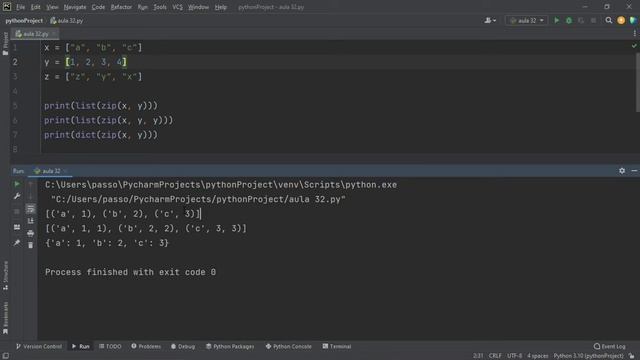
Task: Open aula 32 run configuration dropdown
Action: (x=527, y=20)
